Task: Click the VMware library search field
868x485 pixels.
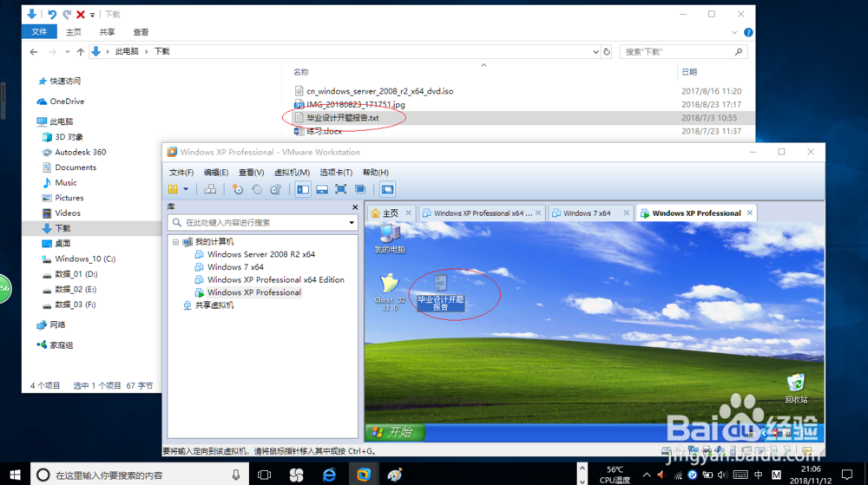Action: pyautogui.click(x=262, y=222)
